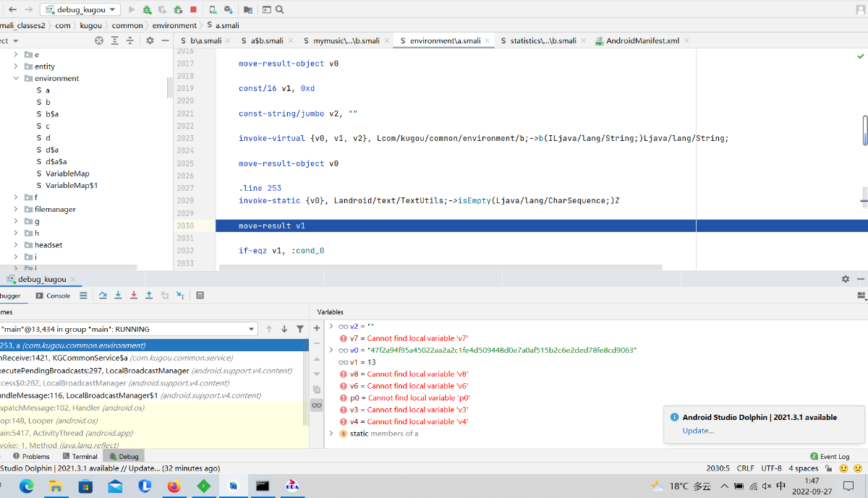Click Step Over in debugger toolbar
This screenshot has height=498, width=868.
(103, 296)
